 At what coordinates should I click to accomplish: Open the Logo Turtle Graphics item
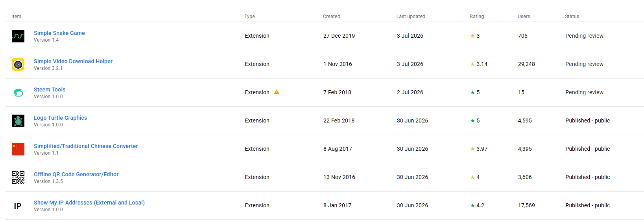pyautogui.click(x=60, y=118)
